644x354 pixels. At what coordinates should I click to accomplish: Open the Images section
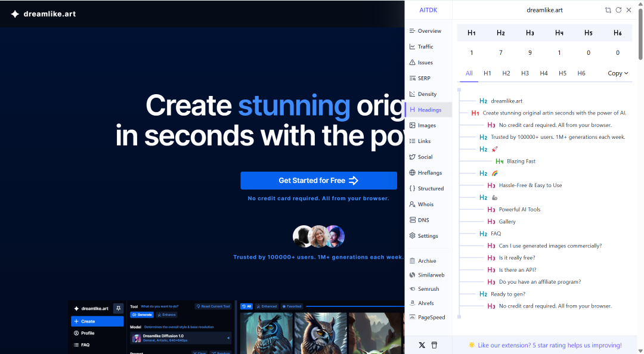pos(423,125)
